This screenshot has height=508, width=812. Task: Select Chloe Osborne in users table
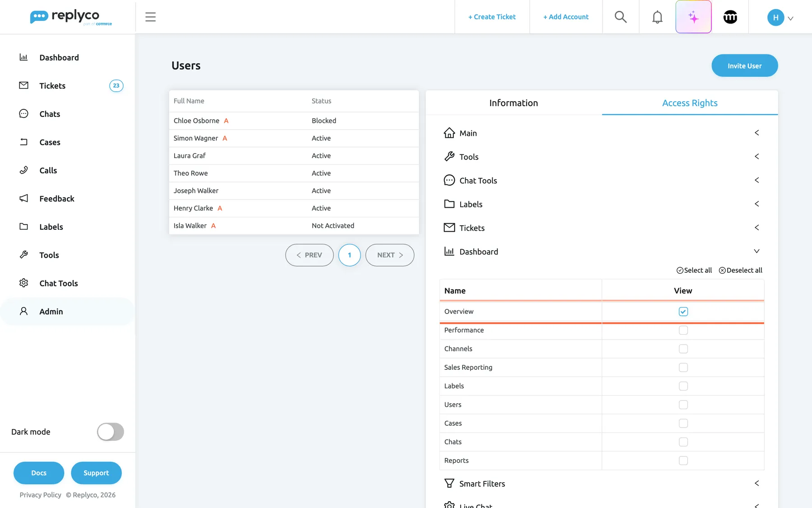(x=294, y=121)
